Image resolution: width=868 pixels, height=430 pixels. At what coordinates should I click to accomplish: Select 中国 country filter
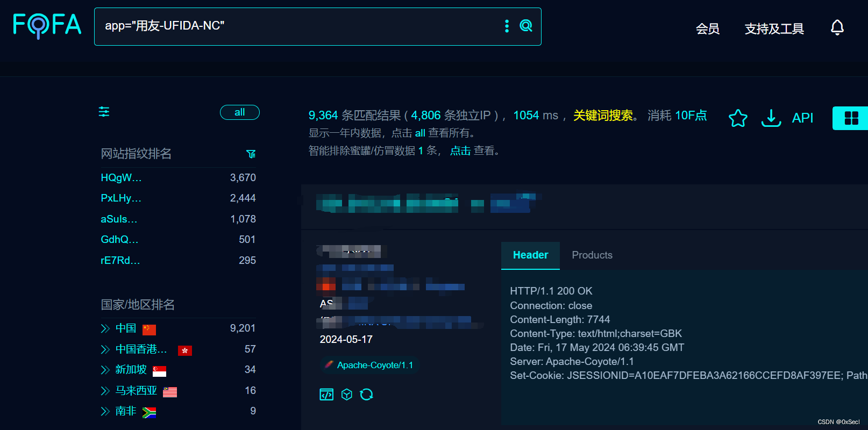(x=126, y=328)
